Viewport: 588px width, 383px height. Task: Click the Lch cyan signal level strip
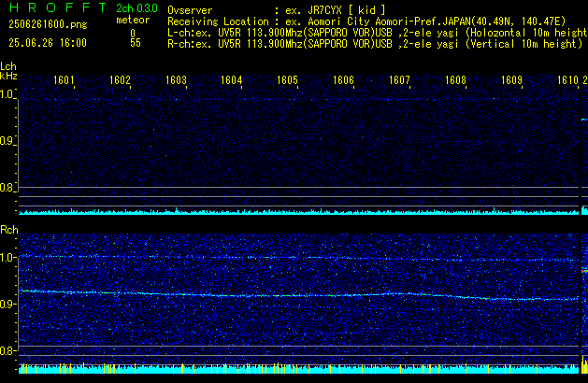(x=299, y=212)
